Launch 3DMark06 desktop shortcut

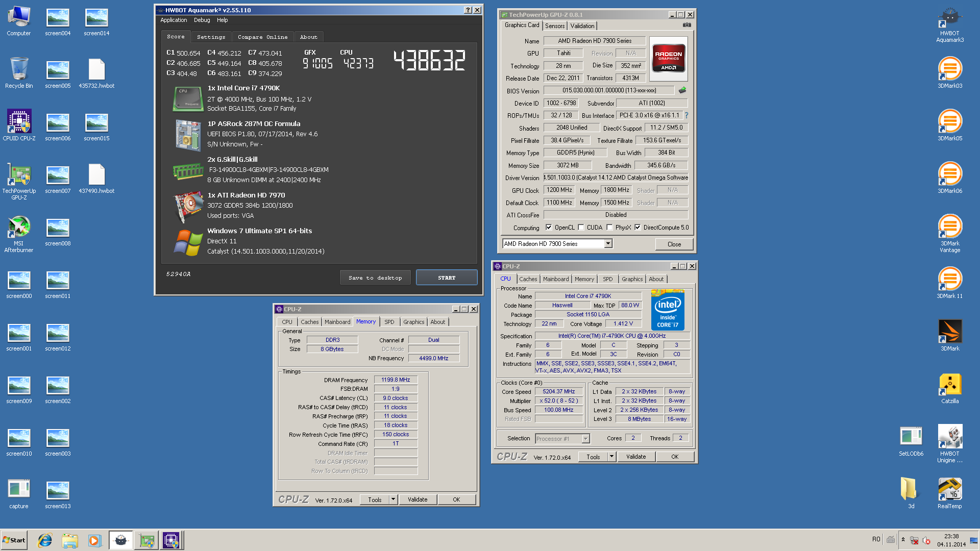pos(950,179)
